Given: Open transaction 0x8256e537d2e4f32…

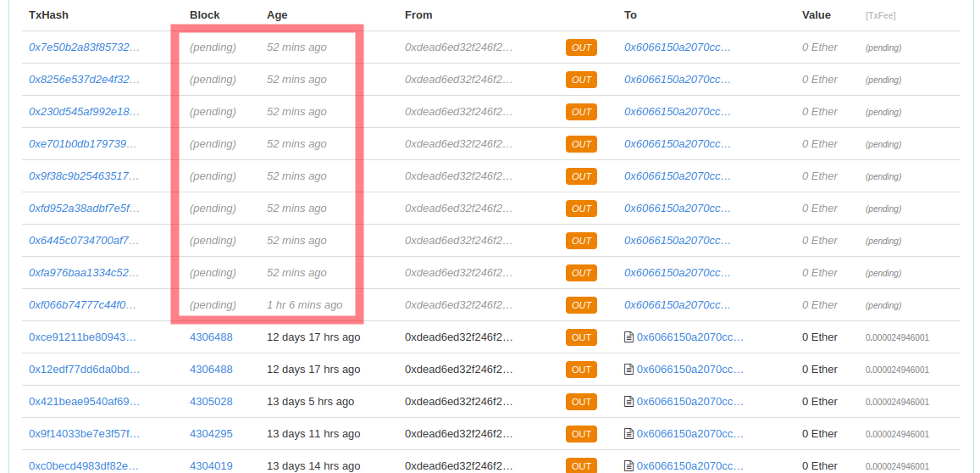Looking at the screenshot, I should pyautogui.click(x=85, y=80).
